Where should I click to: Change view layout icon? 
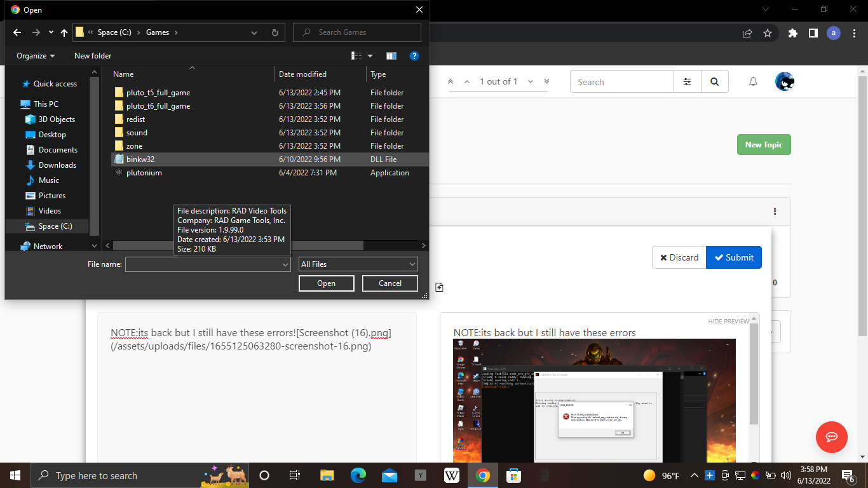tap(357, 56)
